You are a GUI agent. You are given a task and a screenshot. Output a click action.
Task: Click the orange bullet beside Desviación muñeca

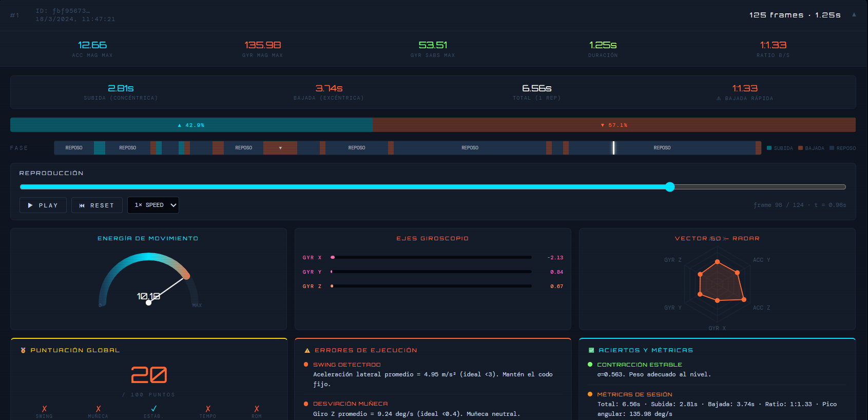pyautogui.click(x=306, y=404)
